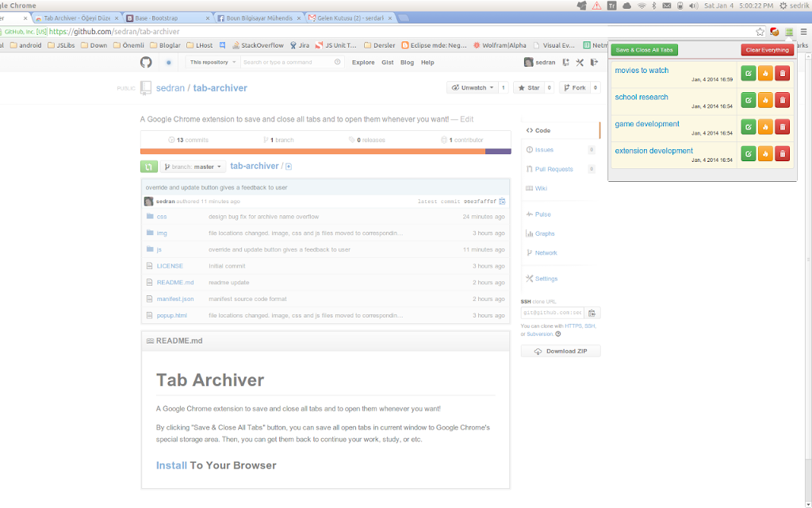Image resolution: width=812 pixels, height=508 pixels.
Task: Open the Explore menu item
Action: (x=363, y=62)
